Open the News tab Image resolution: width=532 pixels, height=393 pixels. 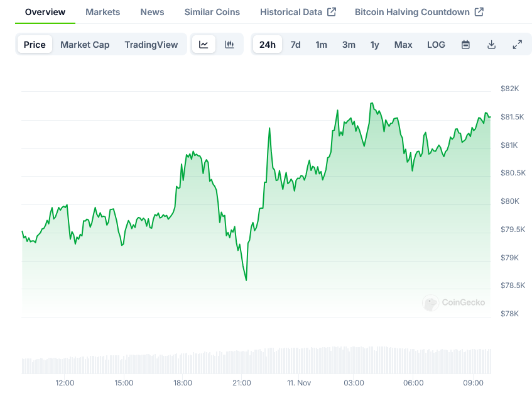pyautogui.click(x=152, y=12)
